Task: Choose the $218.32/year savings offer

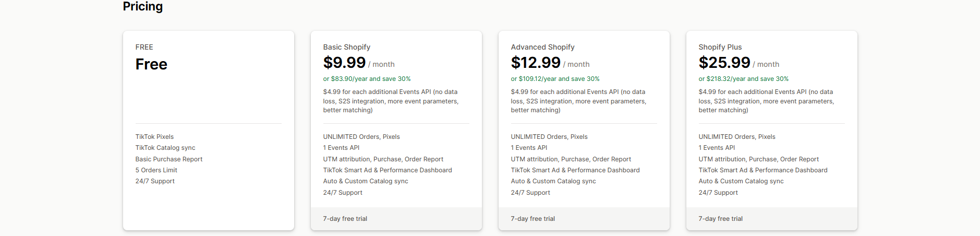Action: coord(743,79)
